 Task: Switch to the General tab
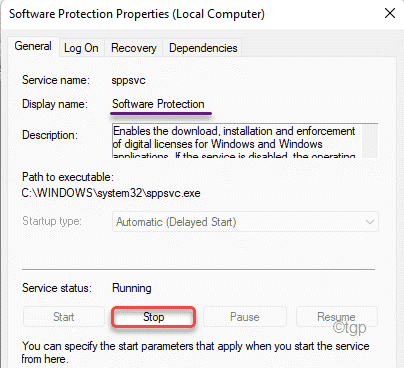(x=33, y=46)
